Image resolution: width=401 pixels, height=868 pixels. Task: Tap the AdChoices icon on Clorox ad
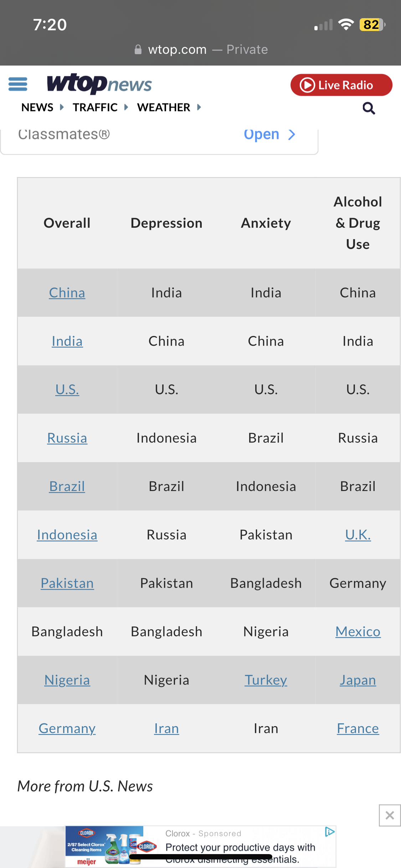330,832
